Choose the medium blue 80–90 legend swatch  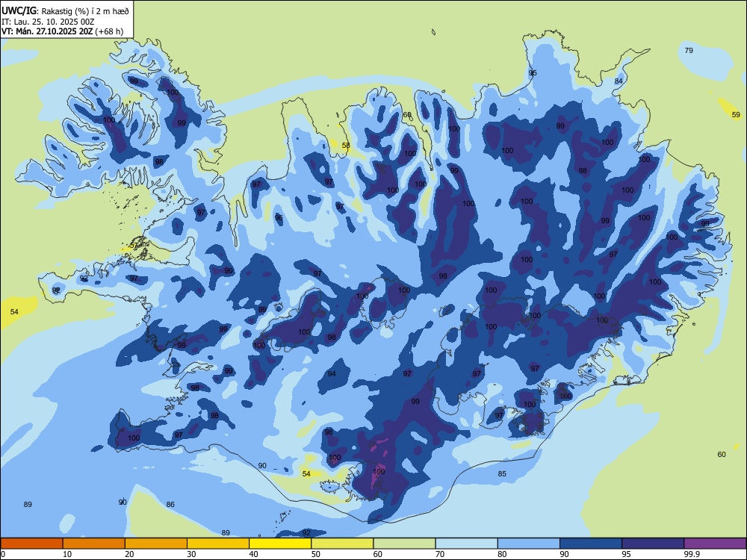click(529, 544)
